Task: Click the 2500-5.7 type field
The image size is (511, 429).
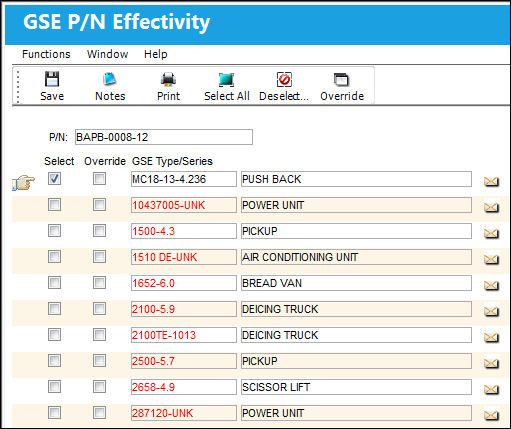Action: 184,361
